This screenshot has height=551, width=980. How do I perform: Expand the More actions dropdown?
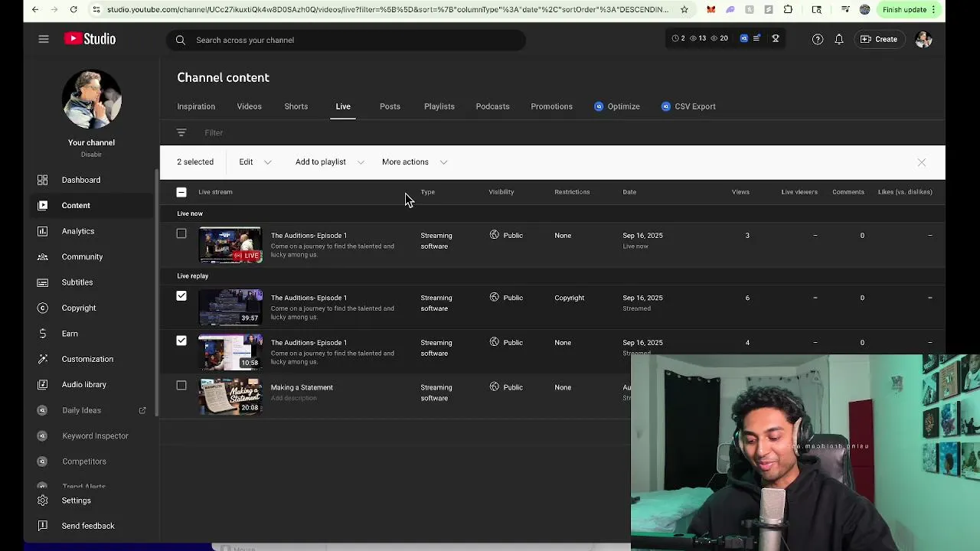click(x=414, y=162)
